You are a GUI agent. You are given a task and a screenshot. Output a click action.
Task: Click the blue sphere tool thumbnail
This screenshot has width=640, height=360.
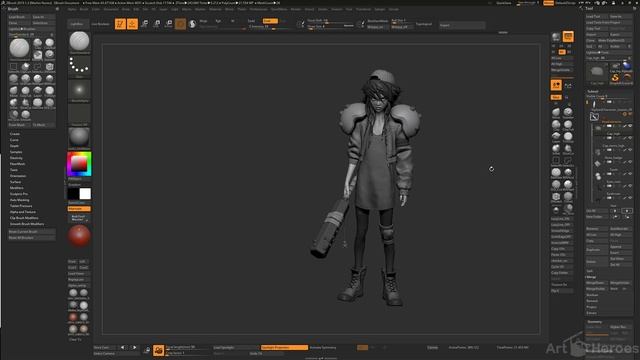point(627,66)
